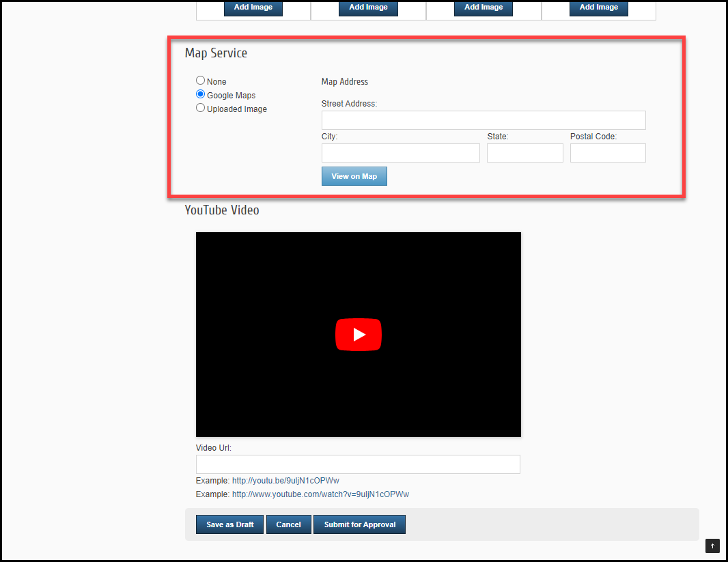This screenshot has width=728, height=562.
Task: Click into the State field
Action: pyautogui.click(x=524, y=153)
